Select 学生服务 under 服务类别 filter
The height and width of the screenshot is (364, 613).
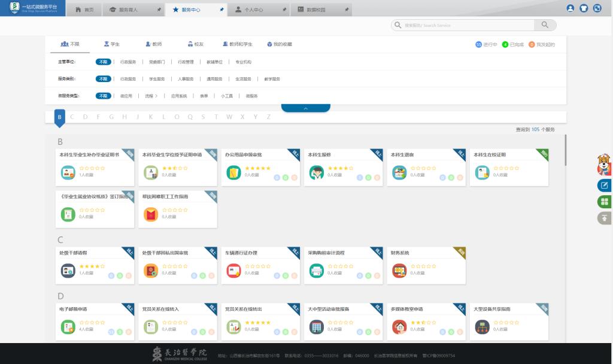157,78
